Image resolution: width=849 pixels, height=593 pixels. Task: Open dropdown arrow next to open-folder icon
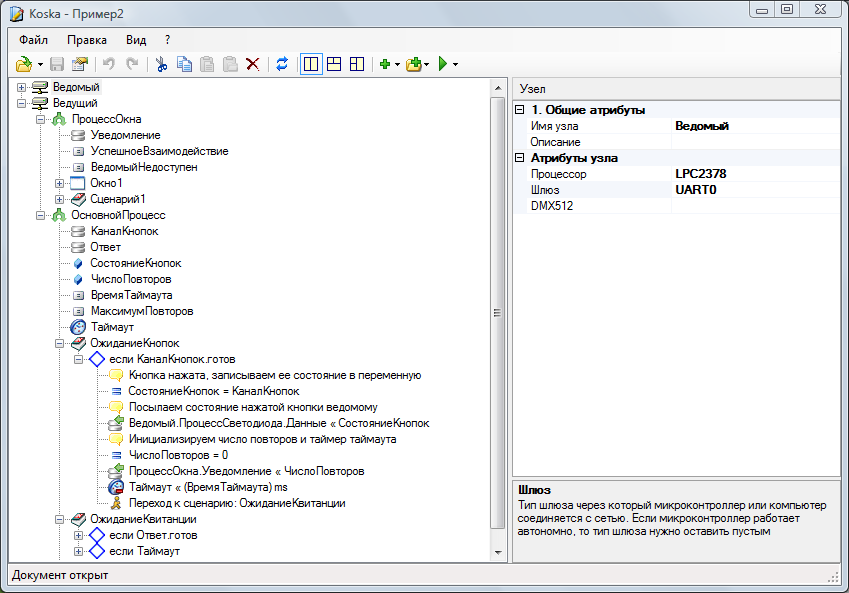tap(40, 65)
